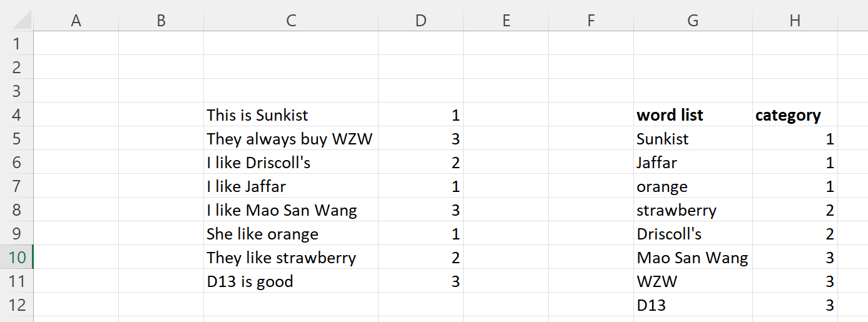Screen dimensions: 868x322
Task: Click row 4 header
Action: click(16, 115)
